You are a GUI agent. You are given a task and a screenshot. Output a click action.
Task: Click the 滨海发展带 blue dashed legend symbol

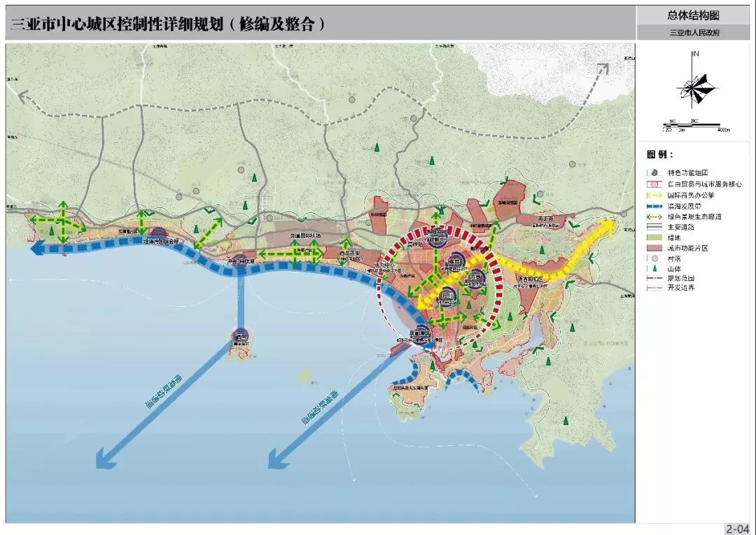pyautogui.click(x=653, y=207)
